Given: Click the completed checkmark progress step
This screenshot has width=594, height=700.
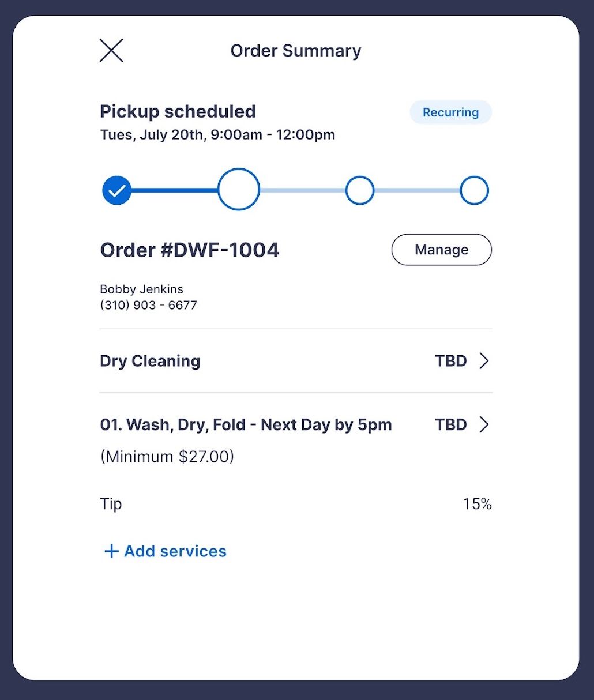Looking at the screenshot, I should tap(117, 190).
